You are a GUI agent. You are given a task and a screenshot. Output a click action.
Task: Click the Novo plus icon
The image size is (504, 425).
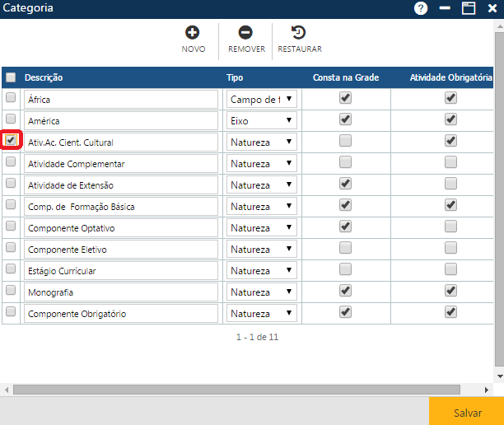point(193,33)
